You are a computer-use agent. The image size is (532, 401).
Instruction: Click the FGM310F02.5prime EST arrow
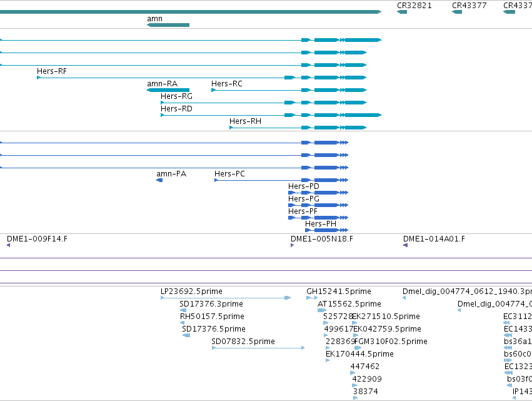coord(358,348)
